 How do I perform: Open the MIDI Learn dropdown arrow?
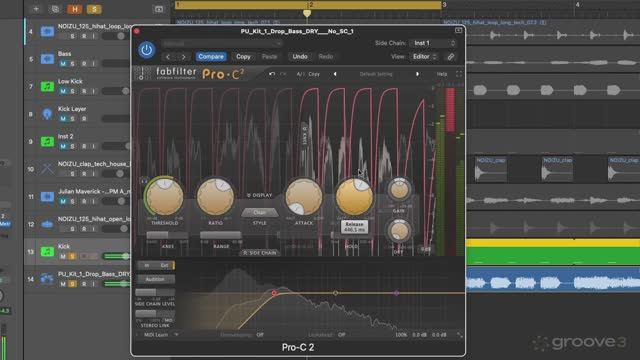[x=176, y=335]
